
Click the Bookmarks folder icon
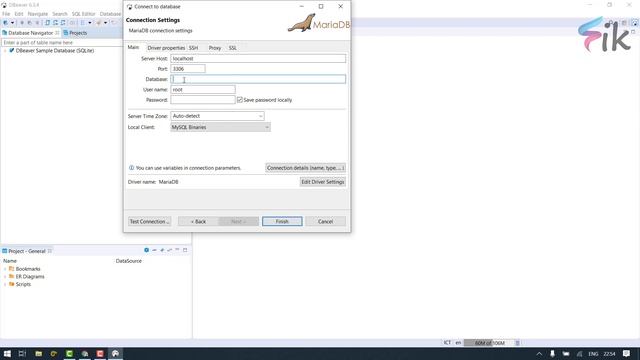[x=12, y=269]
